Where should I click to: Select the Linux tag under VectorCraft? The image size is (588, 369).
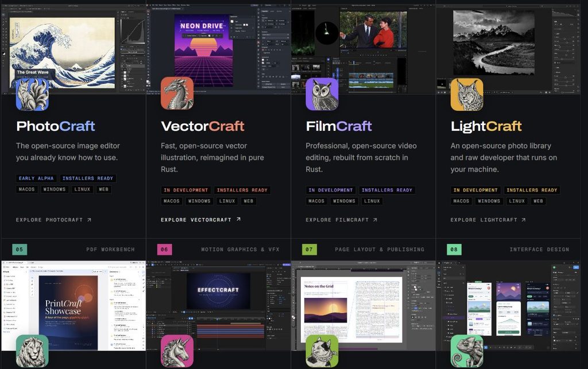coord(227,201)
